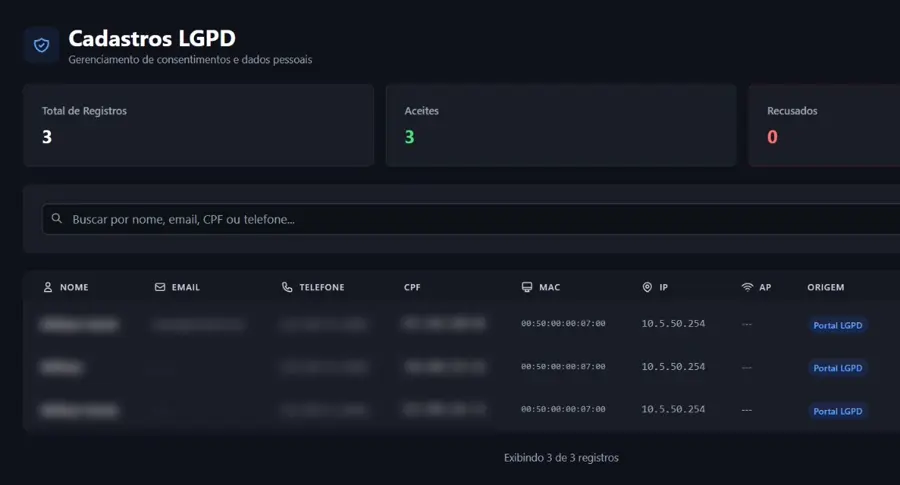Open the Total de Registros card
This screenshot has height=485, width=900.
199,125
